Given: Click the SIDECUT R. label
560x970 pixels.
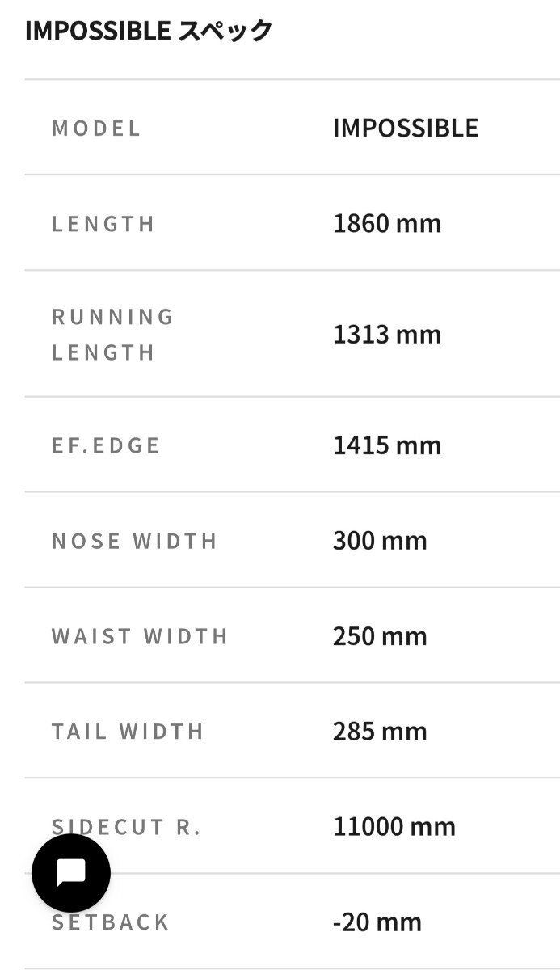Looking at the screenshot, I should tap(154, 827).
